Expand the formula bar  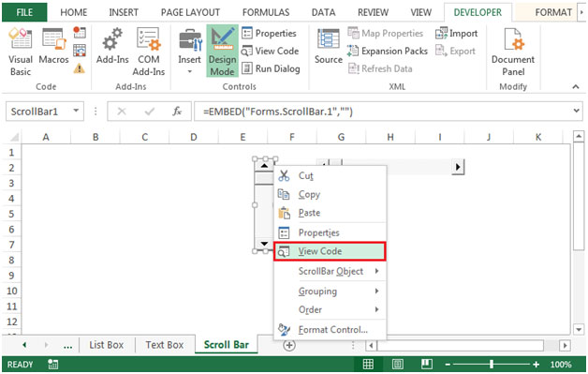577,112
